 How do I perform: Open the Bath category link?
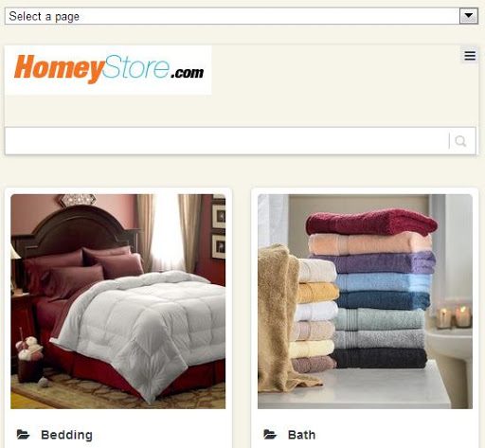coord(301,435)
